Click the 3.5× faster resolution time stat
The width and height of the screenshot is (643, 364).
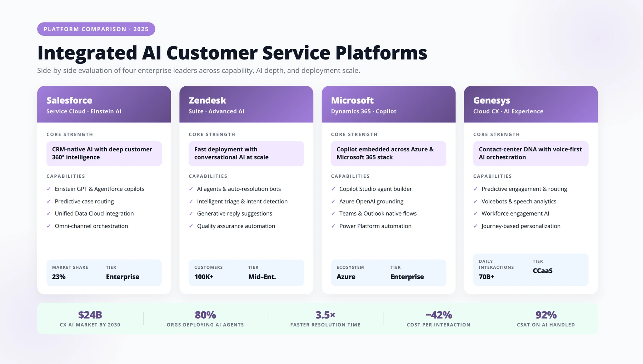click(325, 319)
